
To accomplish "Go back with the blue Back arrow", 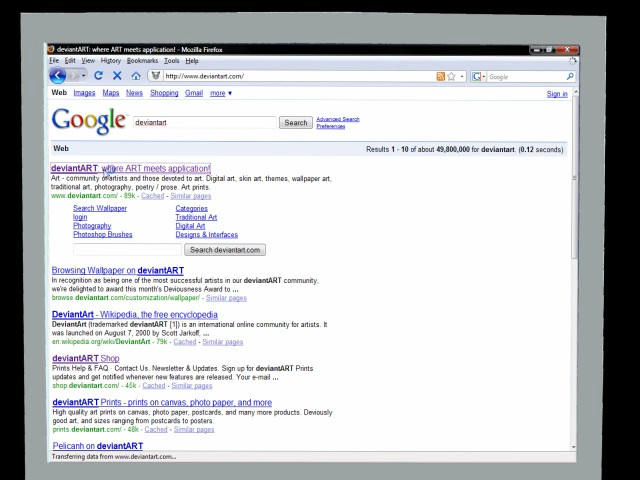I will [58, 76].
